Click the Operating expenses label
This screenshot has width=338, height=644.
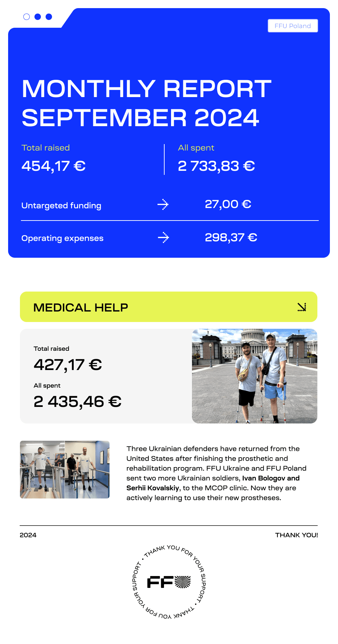62,238
